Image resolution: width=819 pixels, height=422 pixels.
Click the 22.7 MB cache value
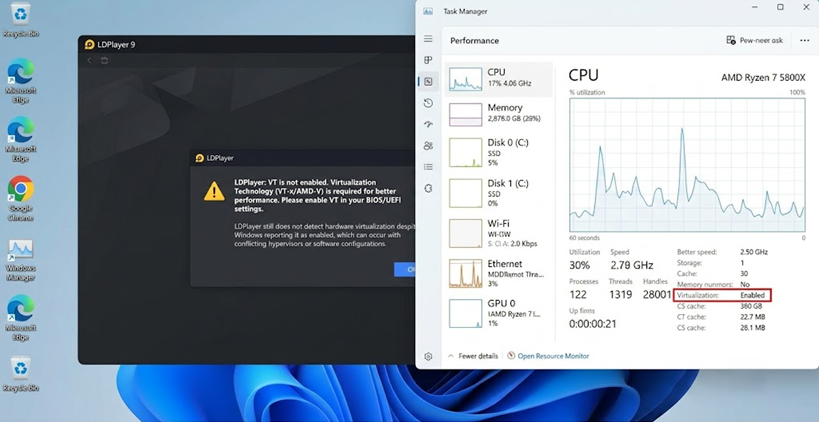point(753,317)
